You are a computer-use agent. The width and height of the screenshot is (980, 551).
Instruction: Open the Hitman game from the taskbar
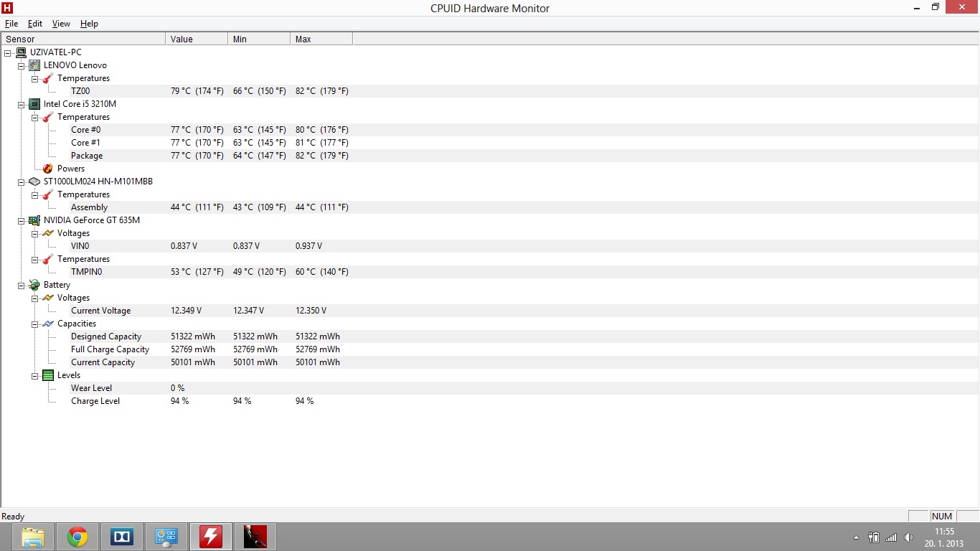(x=255, y=537)
